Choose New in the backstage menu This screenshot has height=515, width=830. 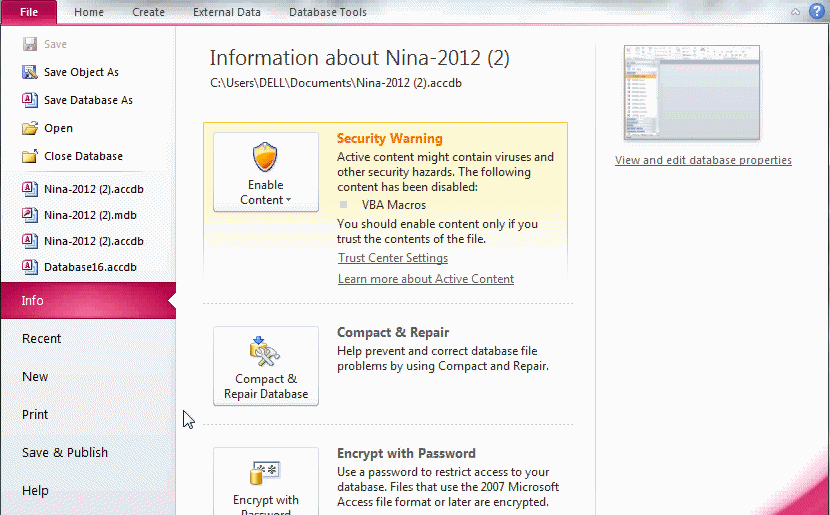(35, 377)
